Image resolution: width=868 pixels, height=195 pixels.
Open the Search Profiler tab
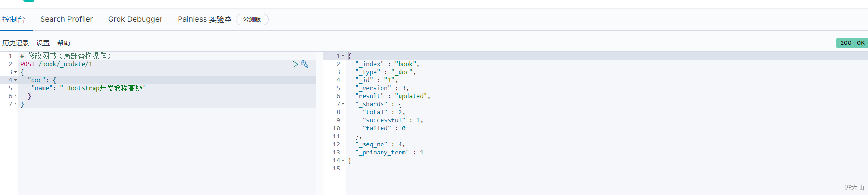pyautogui.click(x=67, y=19)
